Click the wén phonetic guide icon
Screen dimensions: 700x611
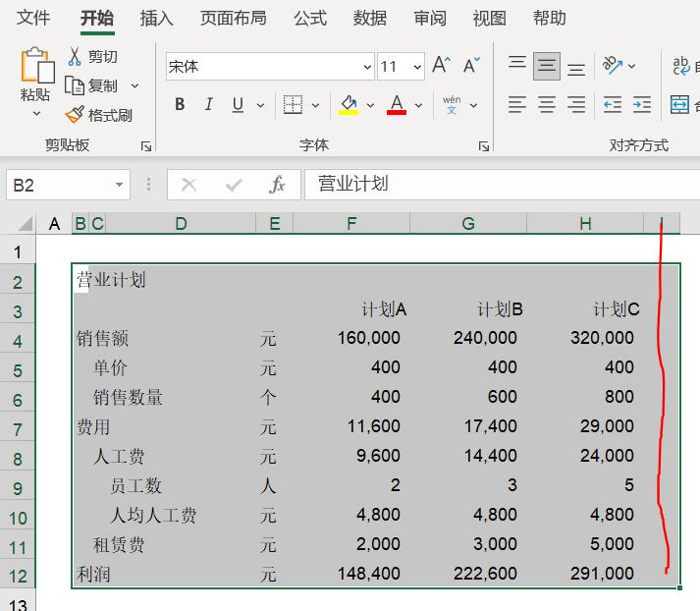pyautogui.click(x=452, y=105)
